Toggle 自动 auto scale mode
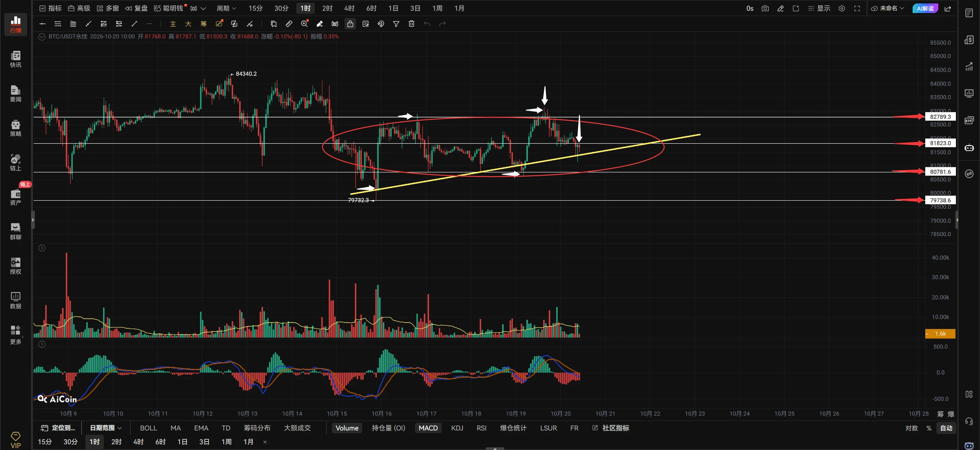 (x=946, y=428)
